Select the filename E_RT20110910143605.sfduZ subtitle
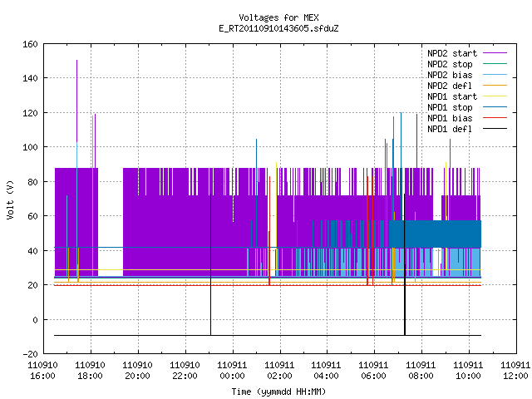Screen dimensions: 532x399 tap(278, 28)
